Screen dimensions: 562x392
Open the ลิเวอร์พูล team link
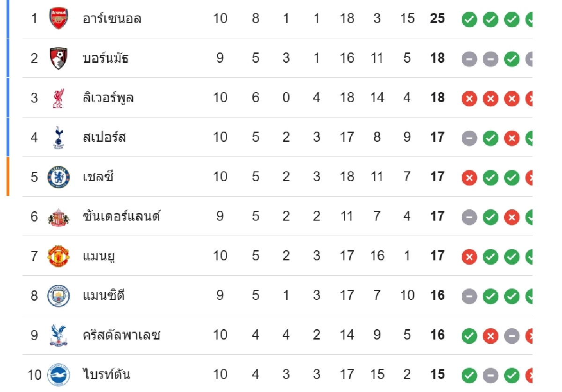pyautogui.click(x=108, y=98)
